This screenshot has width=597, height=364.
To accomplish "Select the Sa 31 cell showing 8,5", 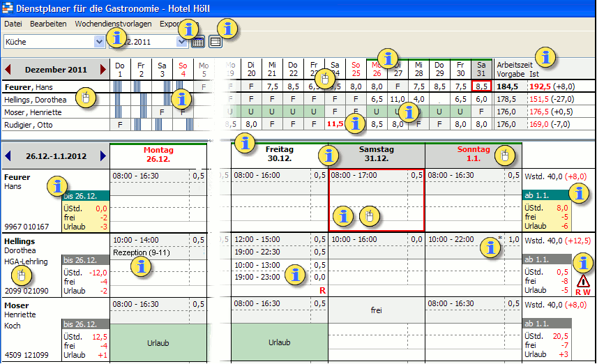I will click(x=481, y=86).
